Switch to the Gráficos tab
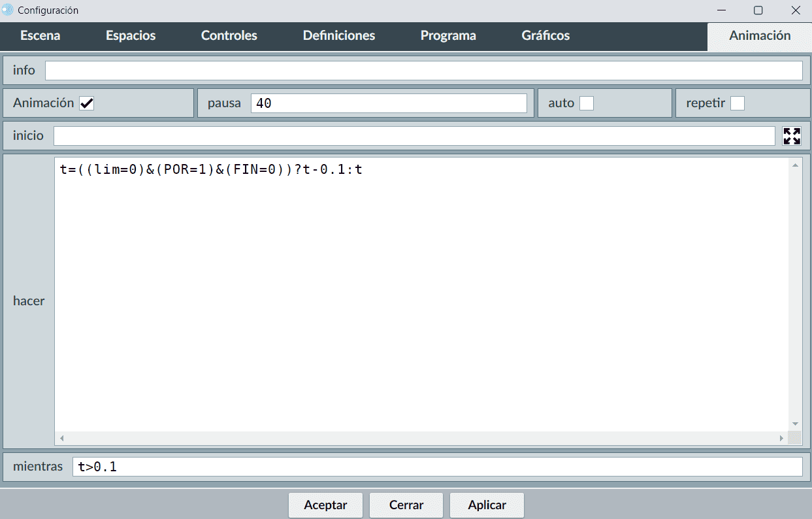 click(545, 36)
